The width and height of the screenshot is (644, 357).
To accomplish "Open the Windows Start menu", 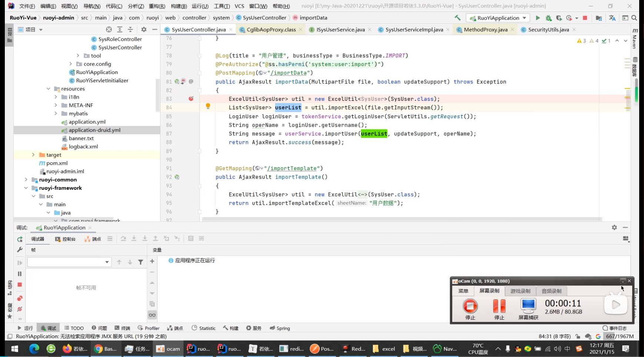I will coord(15,348).
